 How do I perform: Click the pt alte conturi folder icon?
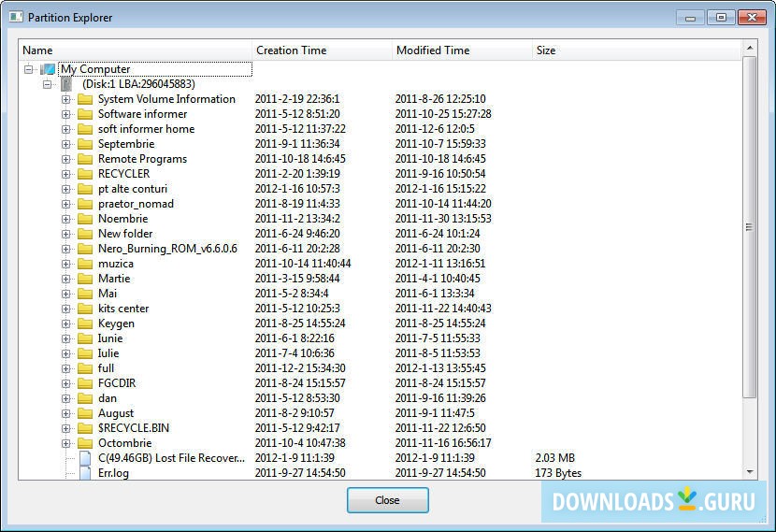pos(85,189)
